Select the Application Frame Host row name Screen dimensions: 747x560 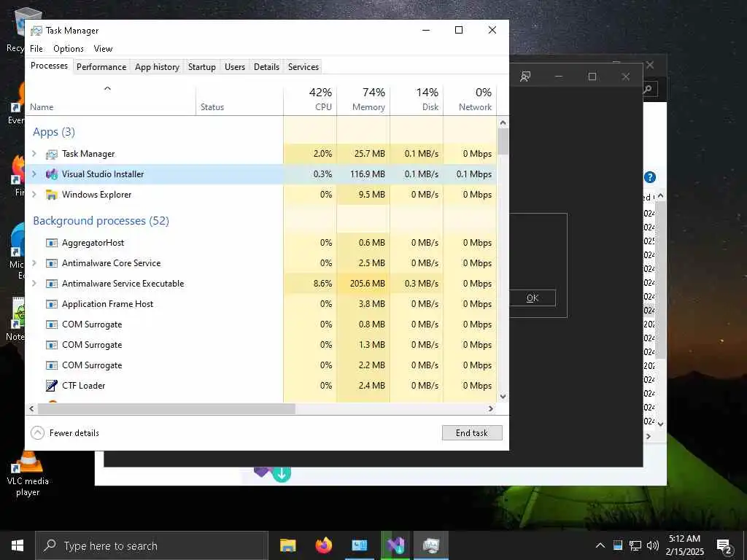108,304
